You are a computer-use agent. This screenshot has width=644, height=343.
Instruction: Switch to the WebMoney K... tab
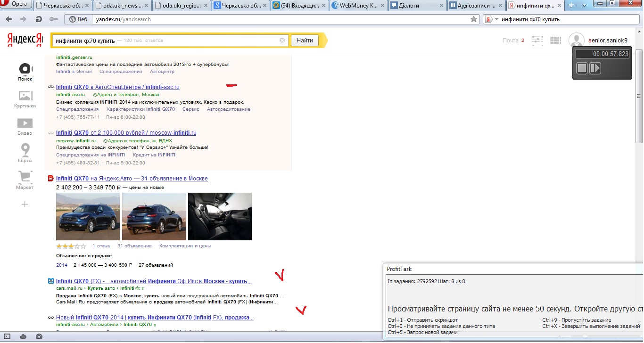coord(358,6)
